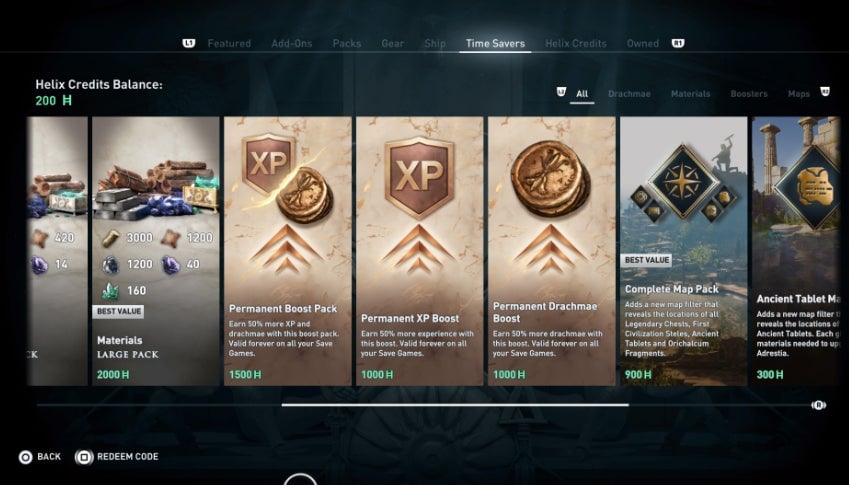Click the R2 filter trigger icon

[825, 92]
